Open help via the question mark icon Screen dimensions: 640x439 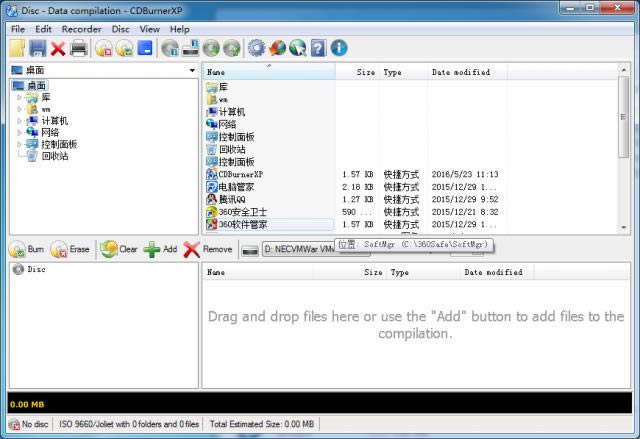coord(318,48)
